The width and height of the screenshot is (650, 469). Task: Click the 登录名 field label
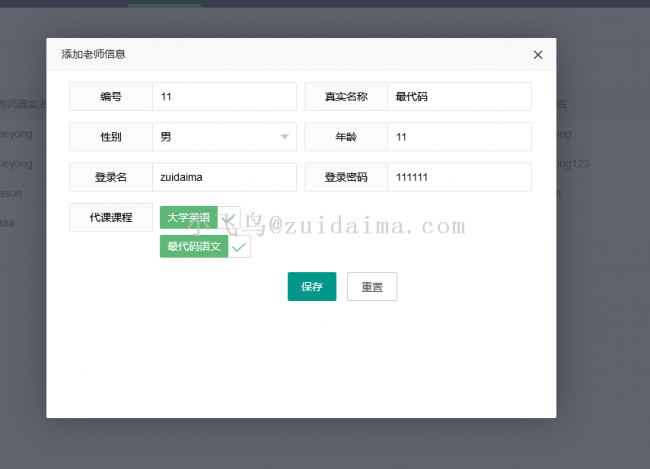(111, 177)
